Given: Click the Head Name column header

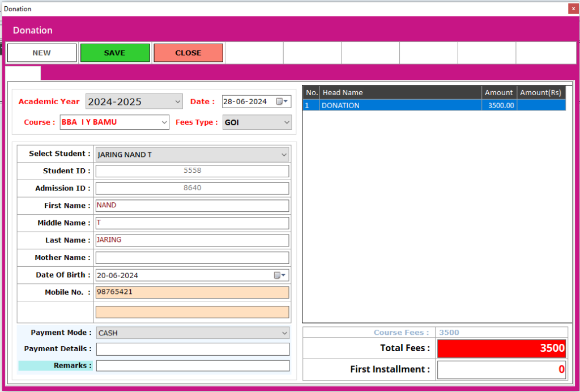Looking at the screenshot, I should [400, 92].
